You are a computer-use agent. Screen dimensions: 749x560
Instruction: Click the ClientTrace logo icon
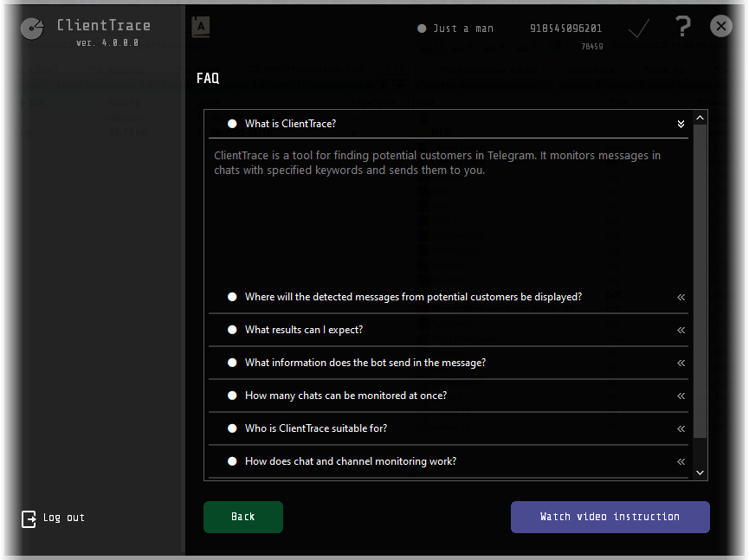(x=32, y=29)
